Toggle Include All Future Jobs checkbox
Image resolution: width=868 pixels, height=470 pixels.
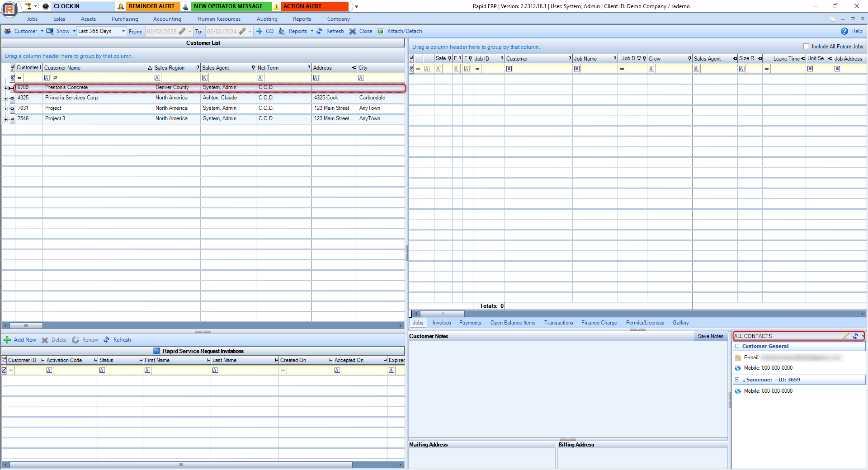(x=806, y=46)
